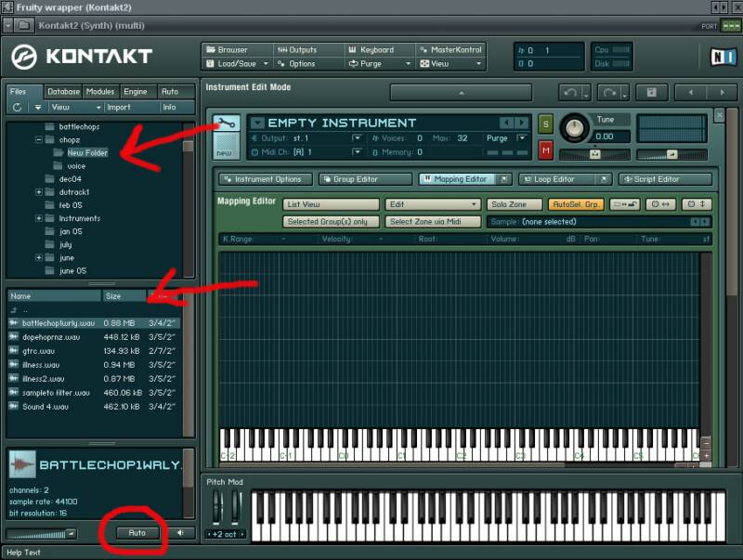Open the Purge dropdown in the top header
The width and height of the screenshot is (743, 560).
[380, 63]
